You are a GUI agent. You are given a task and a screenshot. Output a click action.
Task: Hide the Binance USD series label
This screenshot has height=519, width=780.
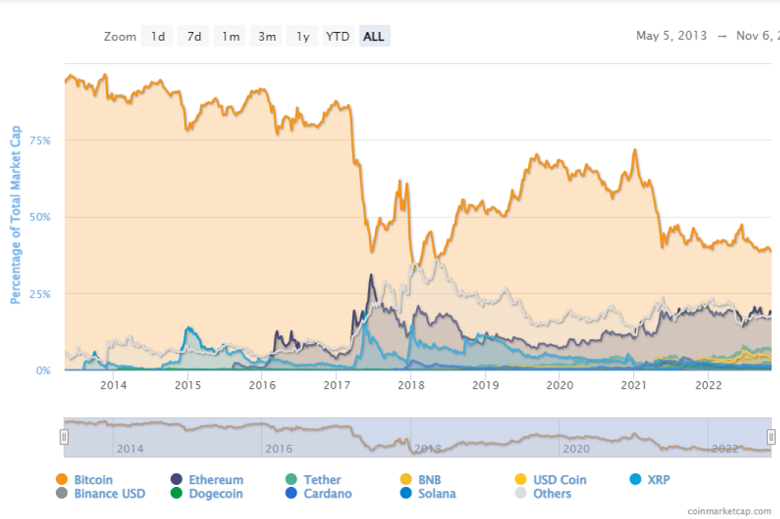point(110,494)
